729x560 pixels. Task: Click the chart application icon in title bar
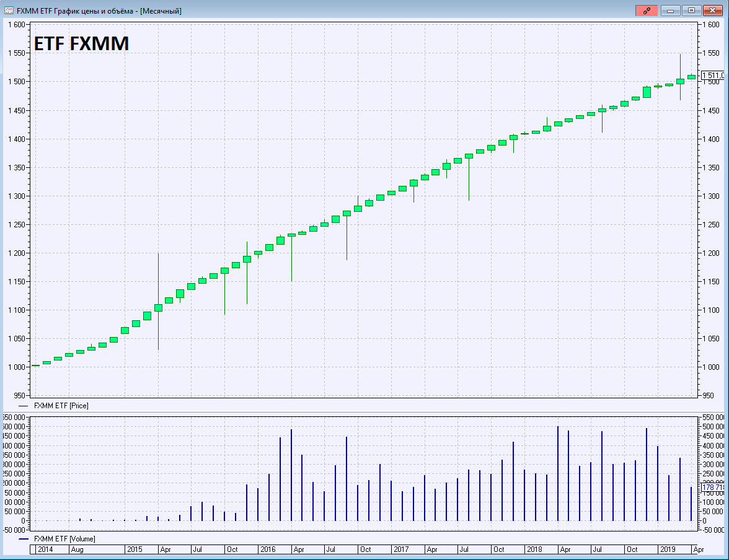[x=9, y=11]
